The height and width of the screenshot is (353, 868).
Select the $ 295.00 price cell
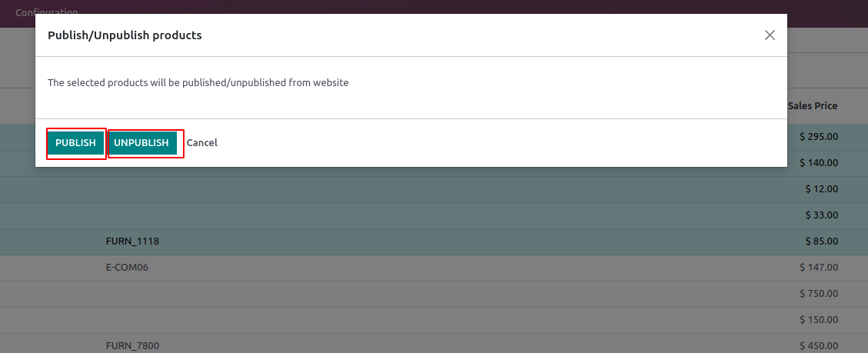coord(819,136)
